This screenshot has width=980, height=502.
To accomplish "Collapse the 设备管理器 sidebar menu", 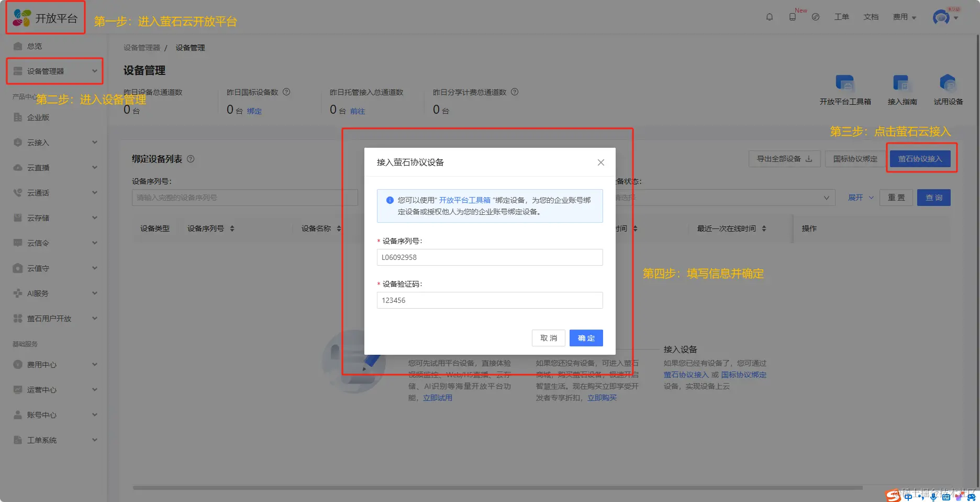I will [95, 71].
